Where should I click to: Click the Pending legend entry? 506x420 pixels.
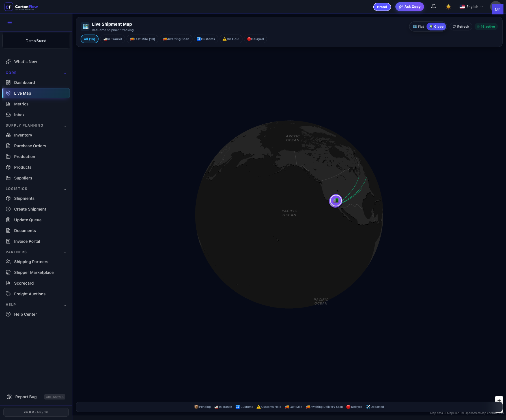coord(203,407)
